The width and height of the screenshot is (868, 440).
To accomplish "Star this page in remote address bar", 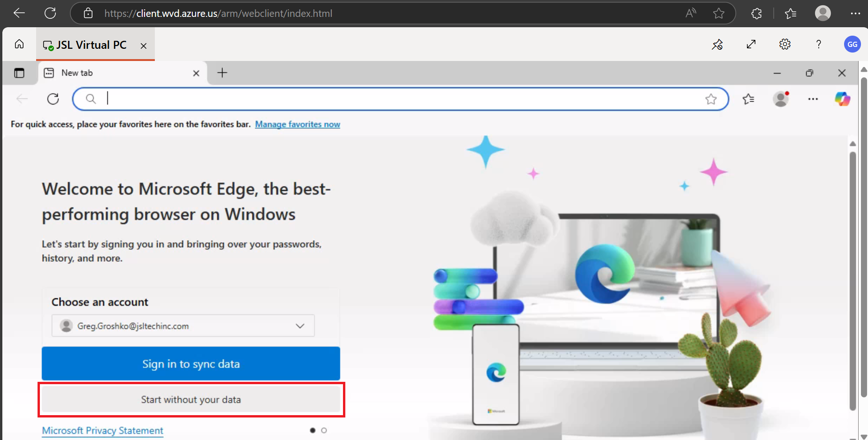I will click(711, 99).
